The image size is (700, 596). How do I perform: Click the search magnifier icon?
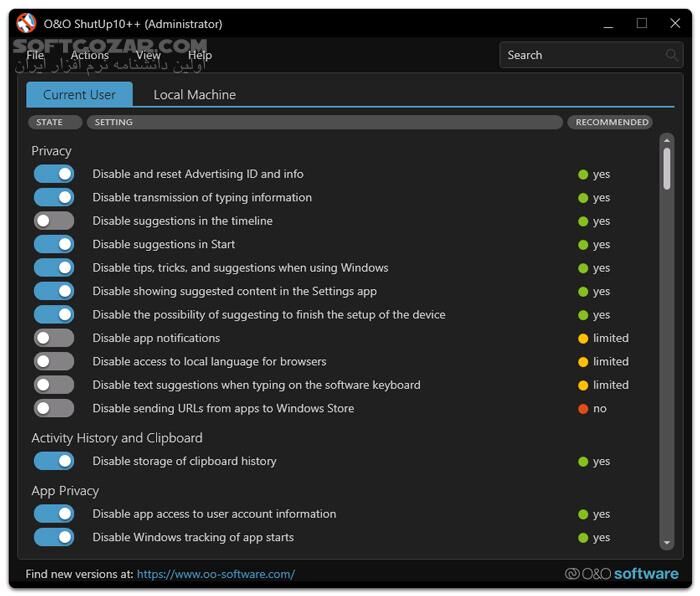[x=672, y=56]
